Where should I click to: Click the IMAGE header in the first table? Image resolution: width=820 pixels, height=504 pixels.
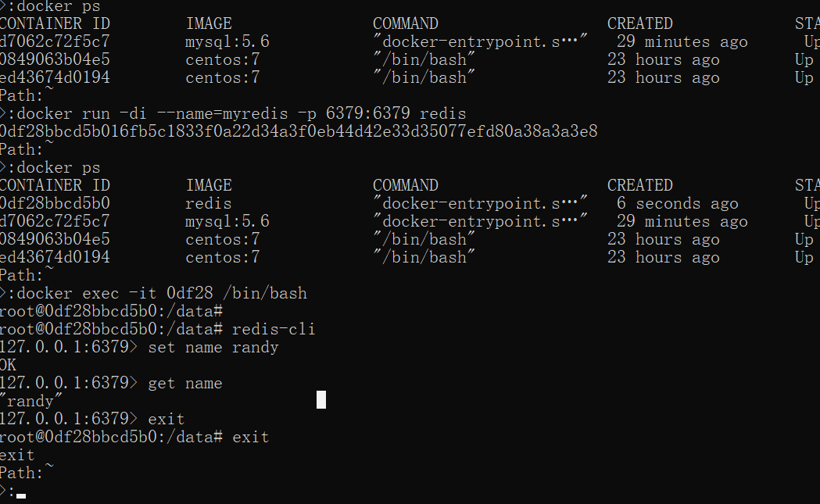click(x=209, y=23)
